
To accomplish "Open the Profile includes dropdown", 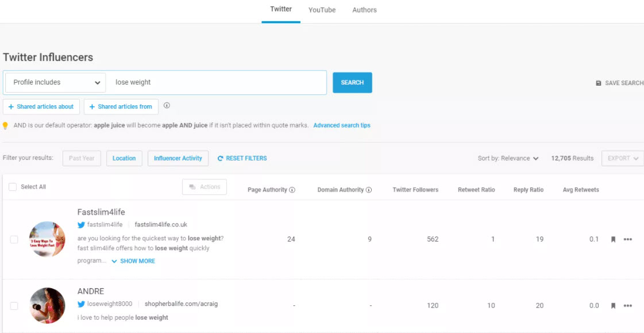I will [55, 82].
